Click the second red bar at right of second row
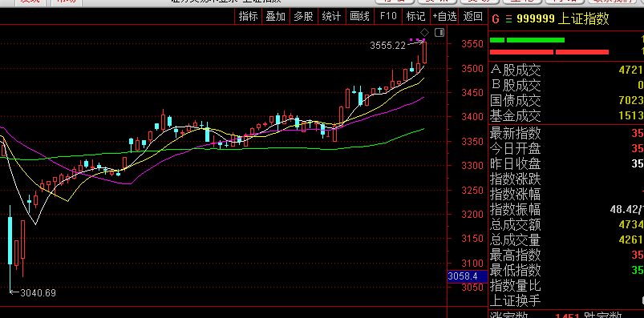644x318 pixels. coord(582,52)
